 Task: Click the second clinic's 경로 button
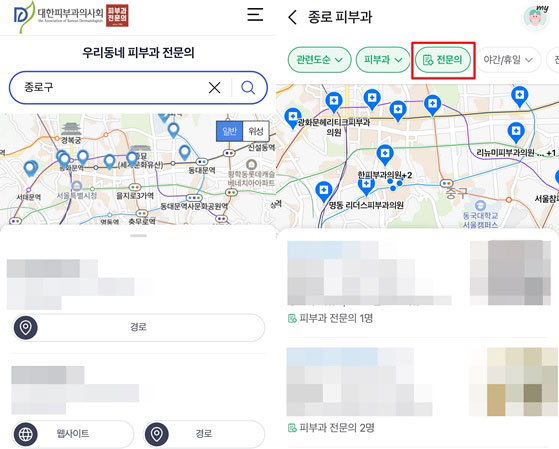(204, 434)
